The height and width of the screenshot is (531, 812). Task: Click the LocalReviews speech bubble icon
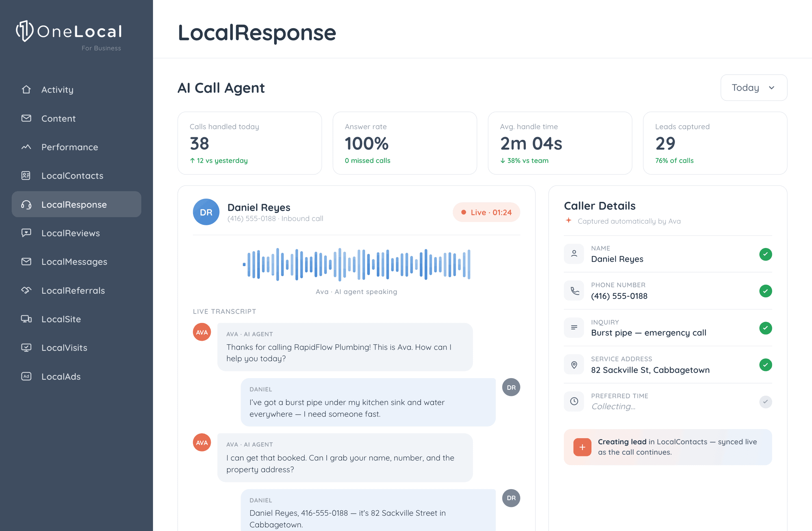tap(26, 233)
